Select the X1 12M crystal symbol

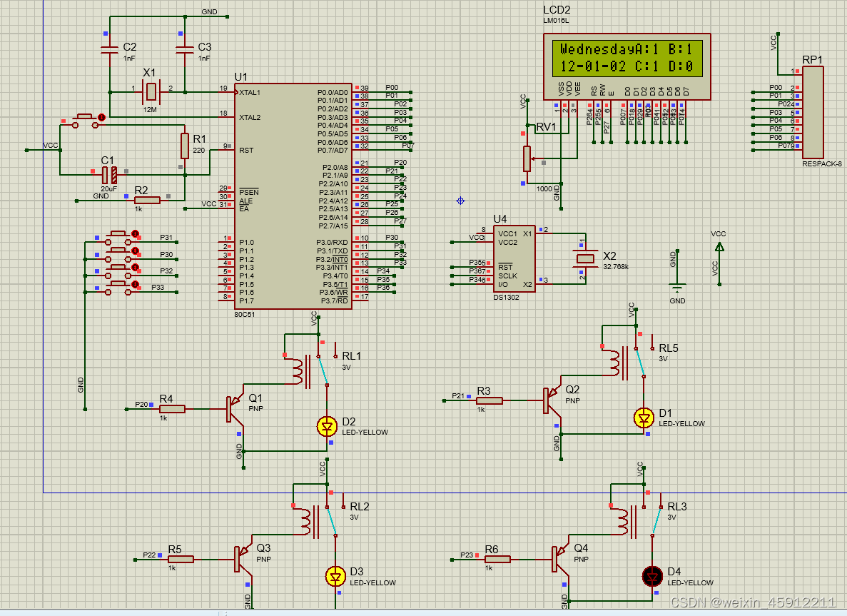(x=151, y=92)
